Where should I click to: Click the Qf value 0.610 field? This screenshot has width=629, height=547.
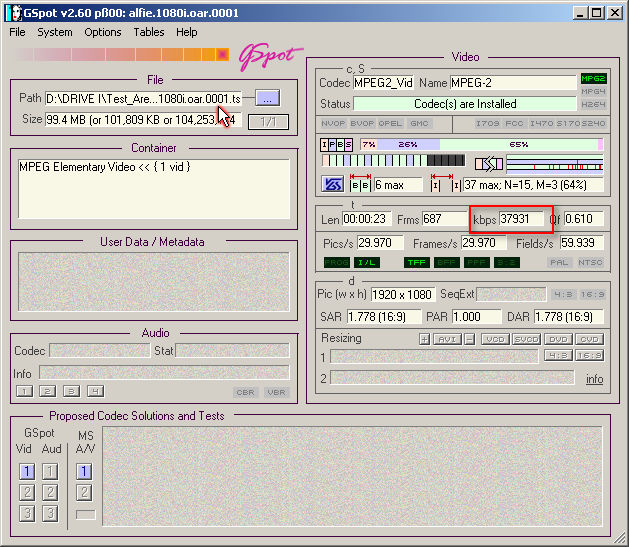[x=584, y=219]
